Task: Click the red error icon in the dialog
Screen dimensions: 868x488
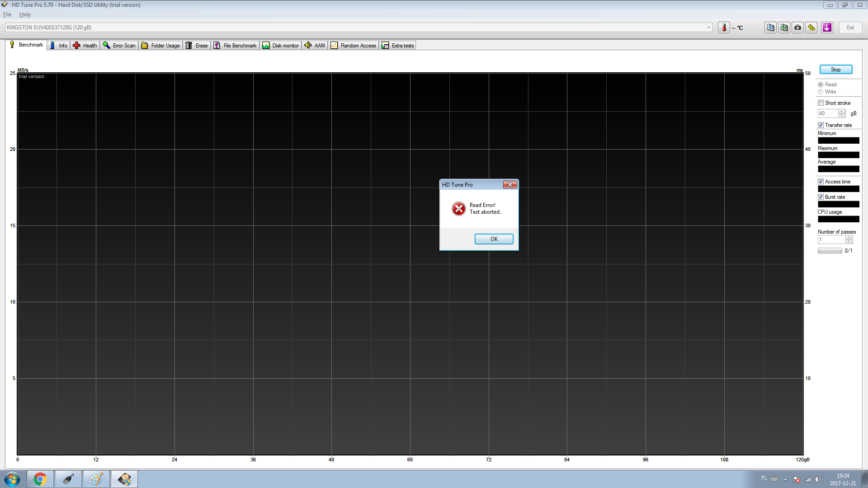Action: (x=458, y=209)
